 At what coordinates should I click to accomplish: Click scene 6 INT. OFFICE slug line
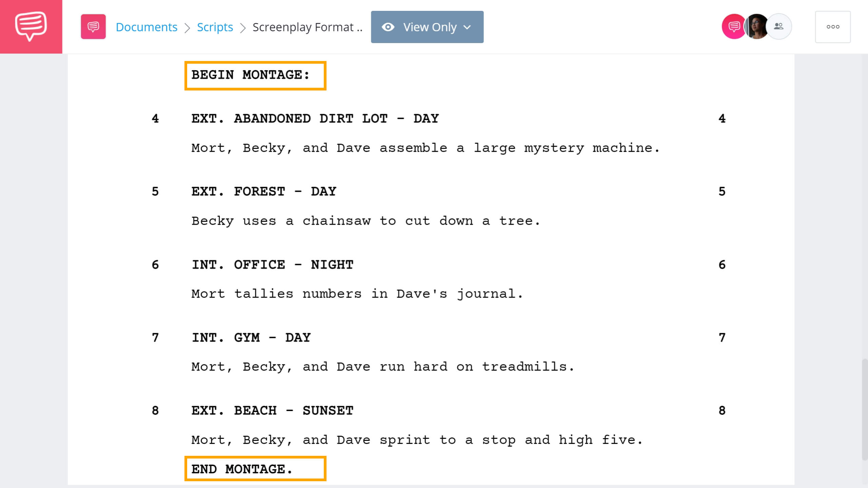click(x=272, y=265)
